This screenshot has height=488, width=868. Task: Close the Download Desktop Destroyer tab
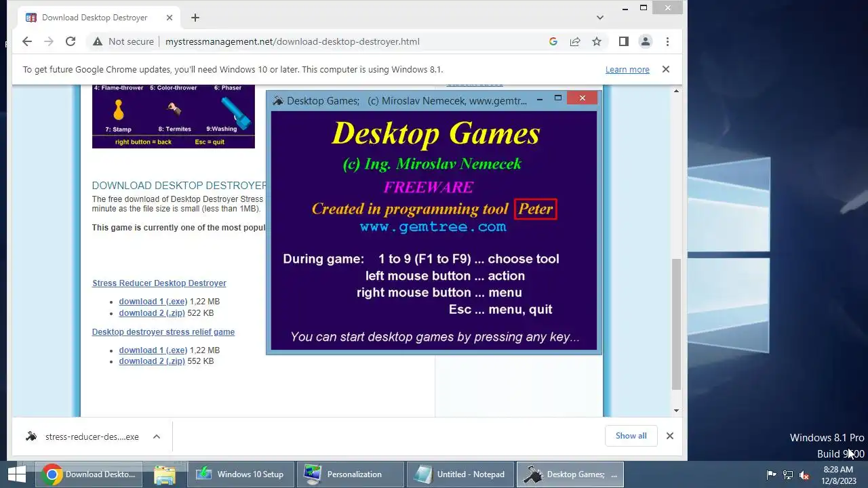click(x=170, y=18)
